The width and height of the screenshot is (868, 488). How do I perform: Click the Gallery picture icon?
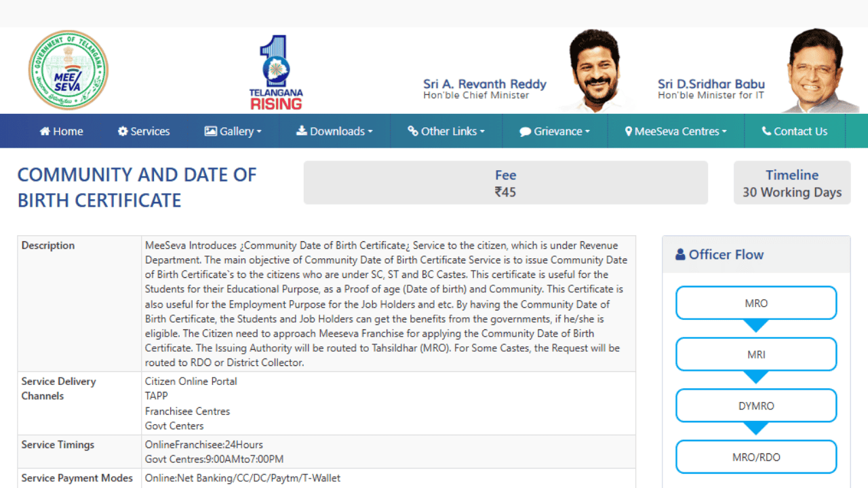click(212, 131)
